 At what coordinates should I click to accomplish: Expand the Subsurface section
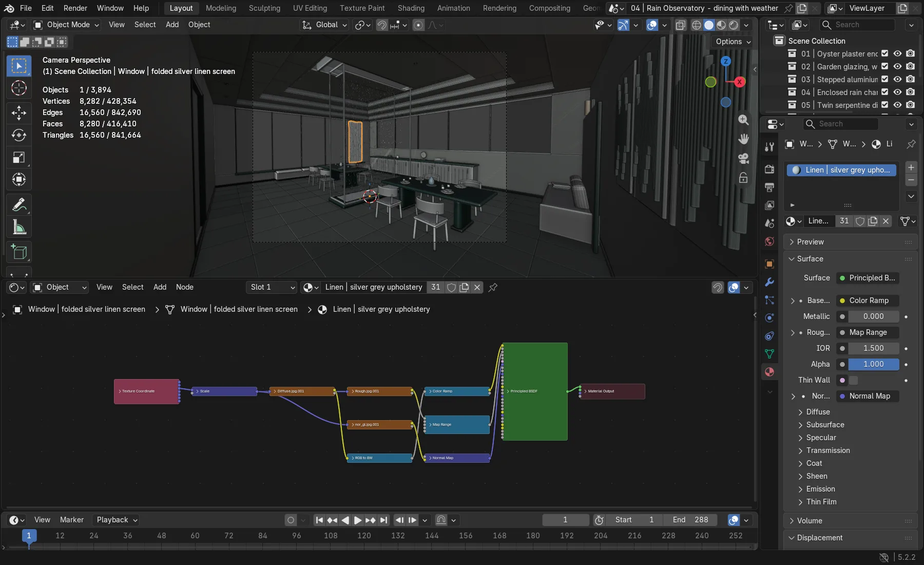pyautogui.click(x=824, y=425)
